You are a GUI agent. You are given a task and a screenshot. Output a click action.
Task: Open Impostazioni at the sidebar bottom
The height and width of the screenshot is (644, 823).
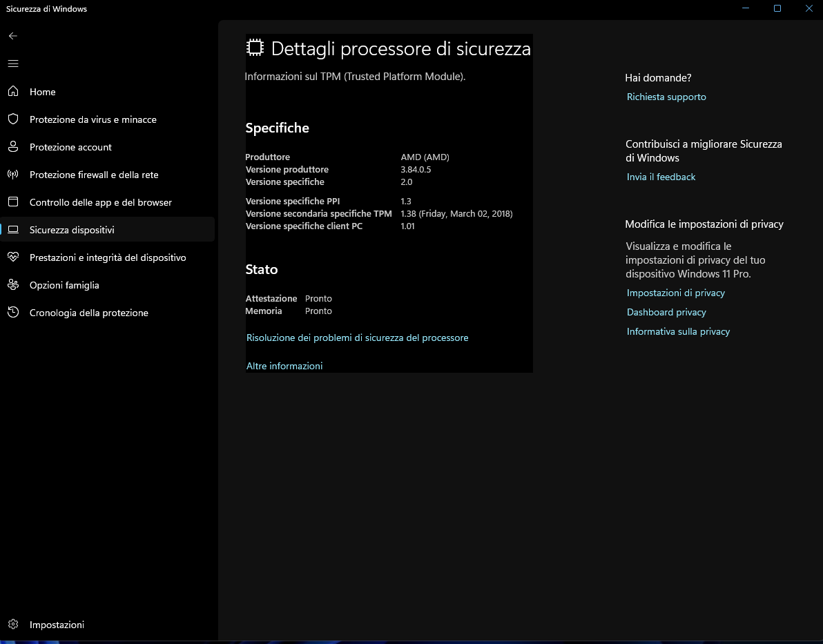point(107,625)
